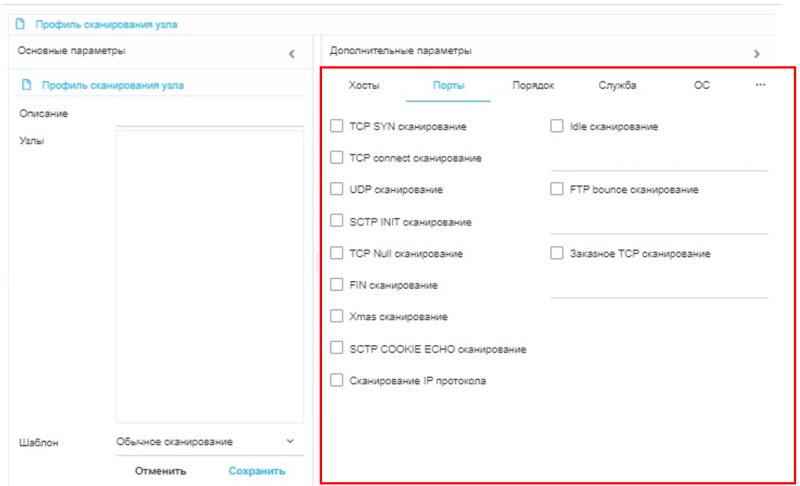The image size is (800, 486).
Task: Switch to the Хосты tab
Action: [364, 86]
